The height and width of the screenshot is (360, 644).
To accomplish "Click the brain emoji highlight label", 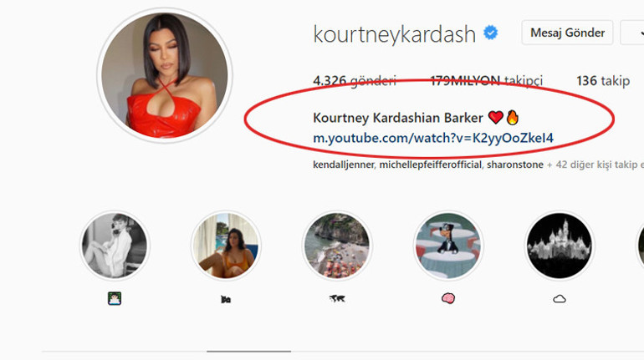I will 448,298.
